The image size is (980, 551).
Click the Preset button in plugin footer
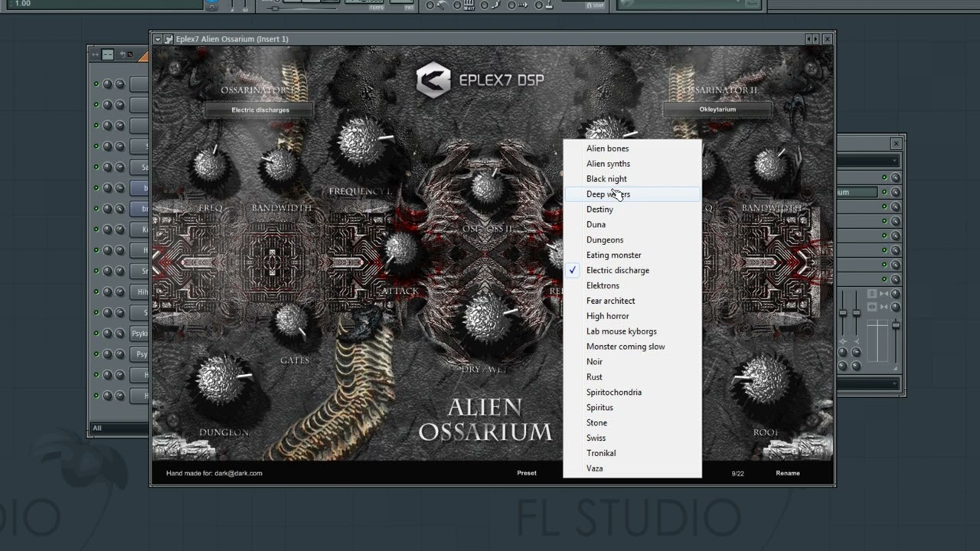pyautogui.click(x=527, y=473)
